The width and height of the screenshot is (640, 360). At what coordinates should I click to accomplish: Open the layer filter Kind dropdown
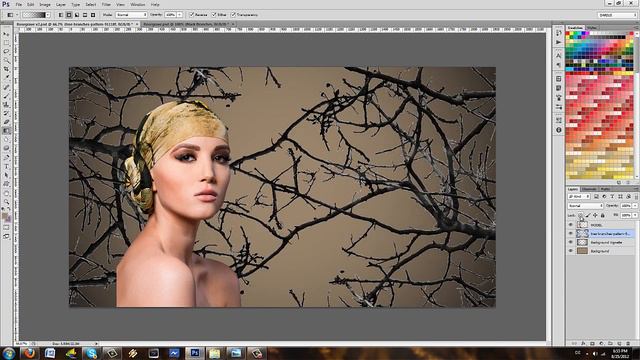tap(579, 196)
